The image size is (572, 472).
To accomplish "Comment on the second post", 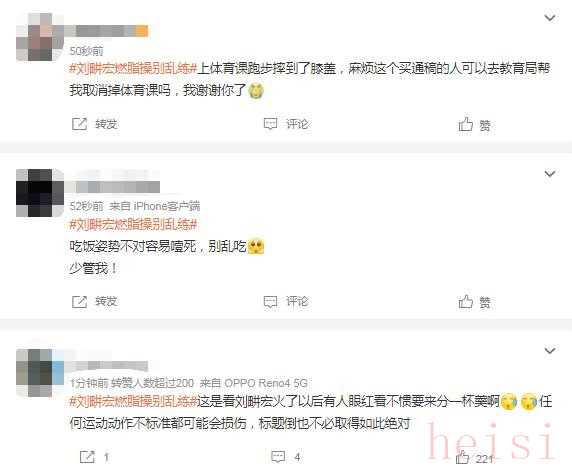I will click(x=286, y=301).
